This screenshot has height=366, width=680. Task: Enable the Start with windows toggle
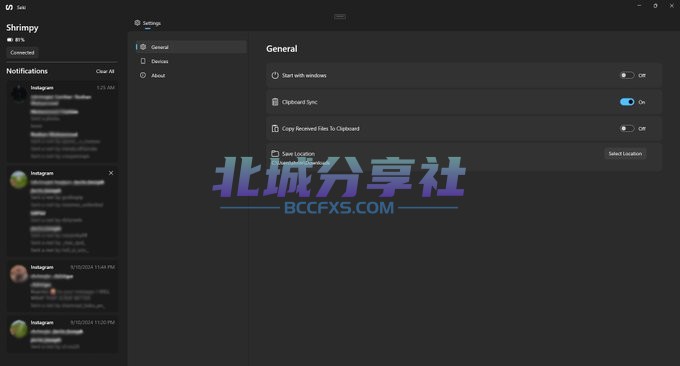627,75
